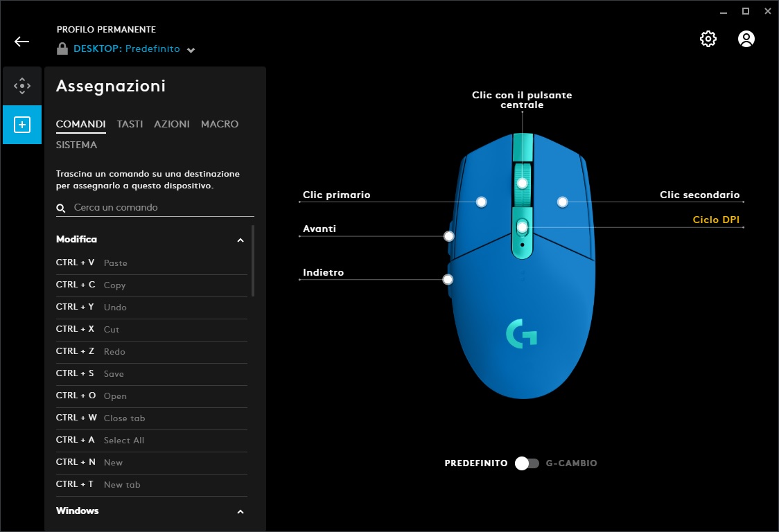The height and width of the screenshot is (532, 779).
Task: Select the Clic secondario label
Action: click(x=699, y=195)
